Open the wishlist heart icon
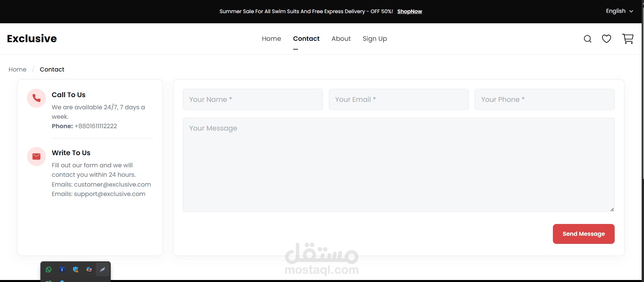 point(607,39)
